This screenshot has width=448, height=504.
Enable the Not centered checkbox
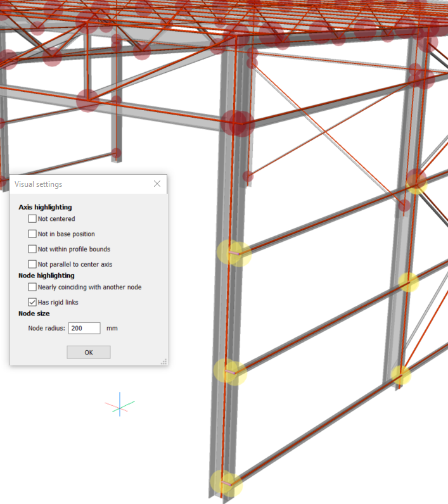32,219
